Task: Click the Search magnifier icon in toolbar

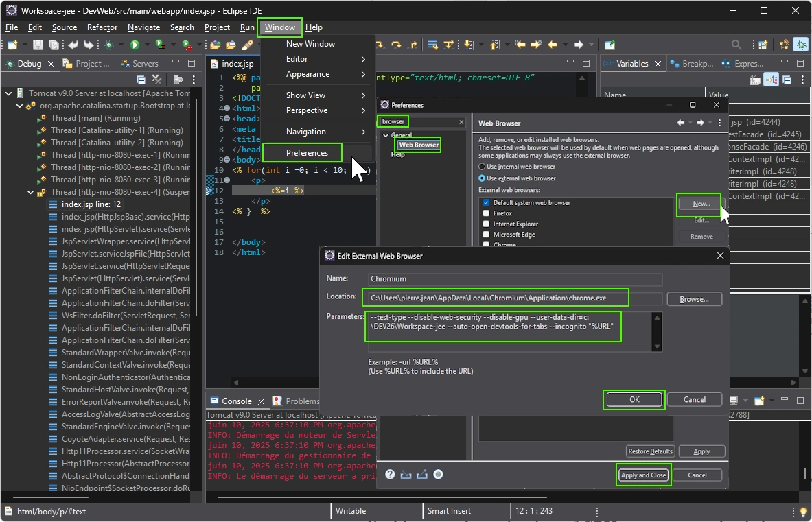Action: pos(736,45)
